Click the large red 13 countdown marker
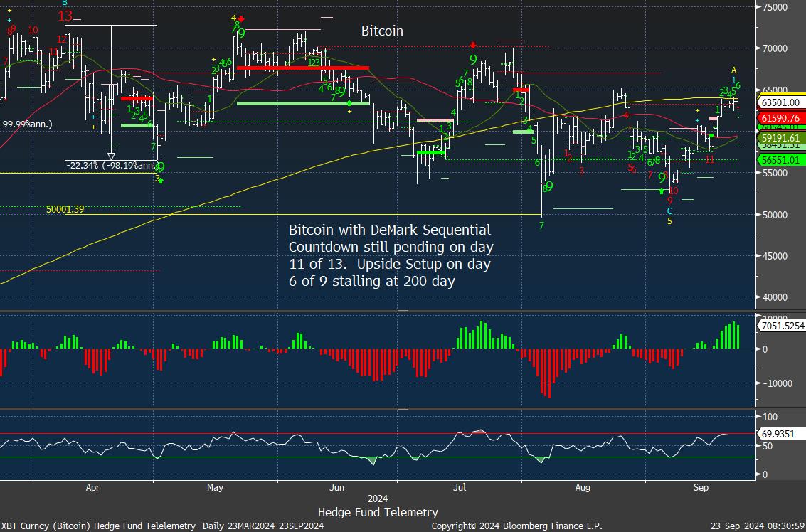 [65, 16]
